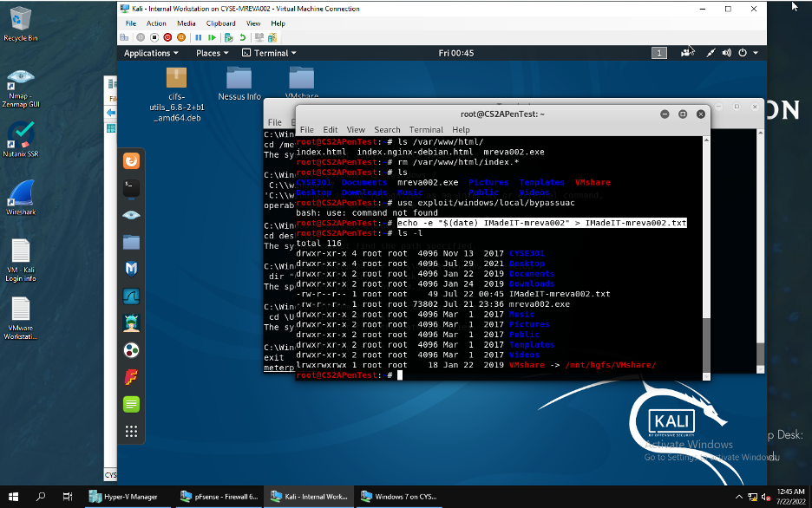Click the Turn Off (stop) VM toolbar button
Image resolution: width=812 pixels, height=508 pixels.
(154, 37)
